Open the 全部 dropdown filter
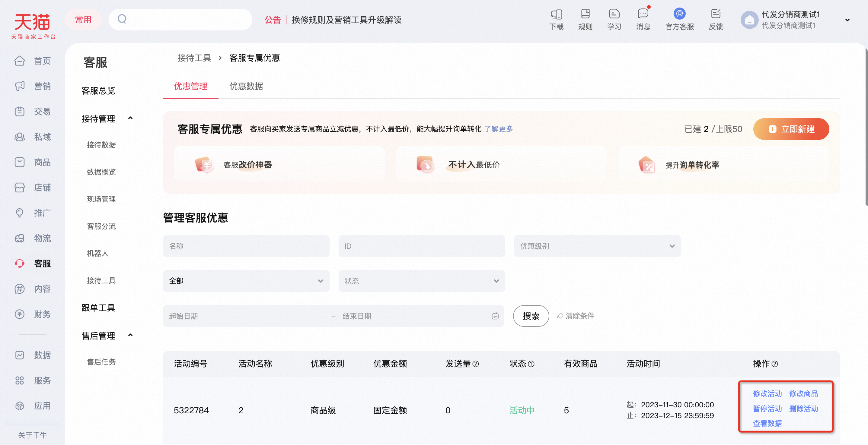Image resolution: width=868 pixels, height=445 pixels. click(246, 281)
